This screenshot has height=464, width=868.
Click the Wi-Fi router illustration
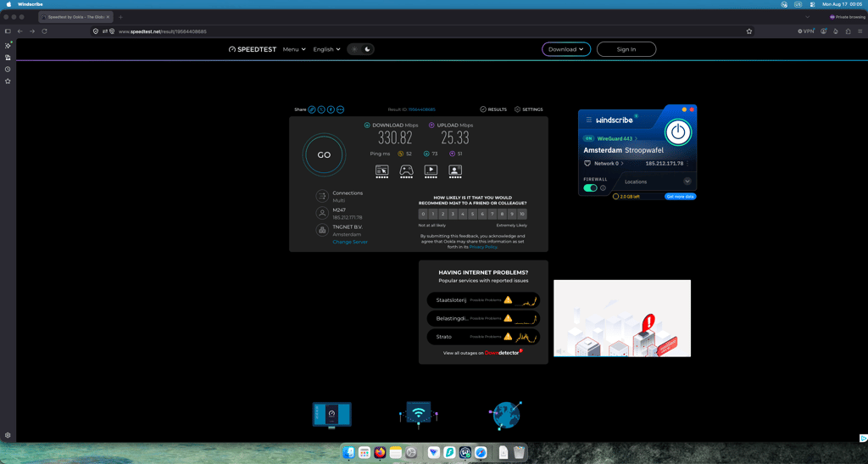click(x=419, y=415)
